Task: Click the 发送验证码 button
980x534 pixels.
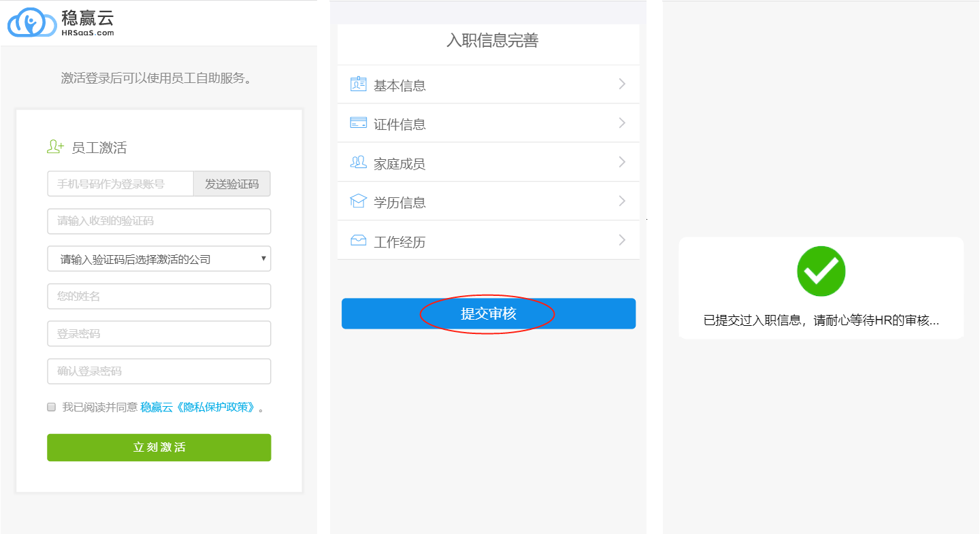Action: coord(232,184)
